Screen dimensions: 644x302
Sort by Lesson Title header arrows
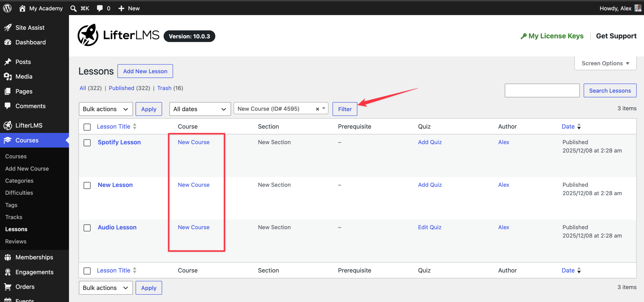click(135, 126)
